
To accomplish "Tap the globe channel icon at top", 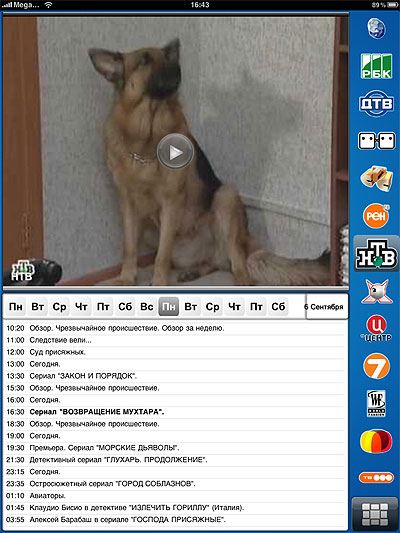I will [376, 29].
